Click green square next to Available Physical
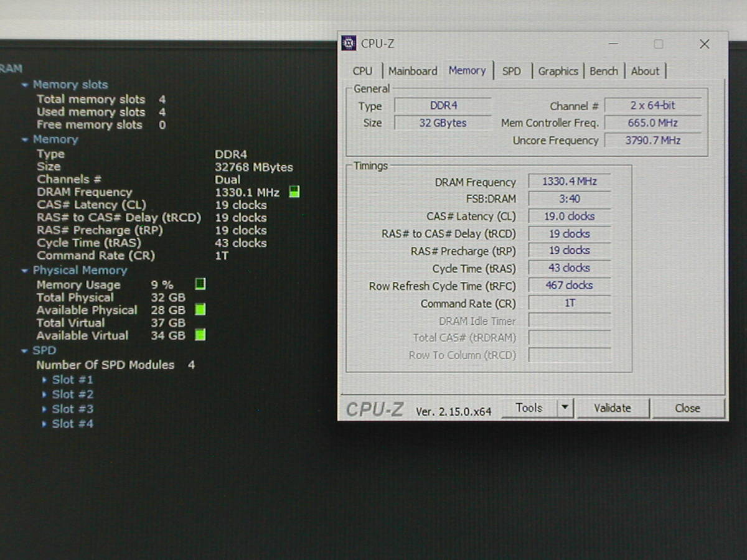Image resolution: width=747 pixels, height=560 pixels. click(200, 309)
